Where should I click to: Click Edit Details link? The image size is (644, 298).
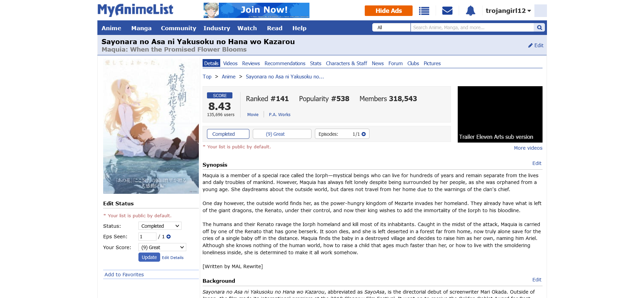[173, 258]
